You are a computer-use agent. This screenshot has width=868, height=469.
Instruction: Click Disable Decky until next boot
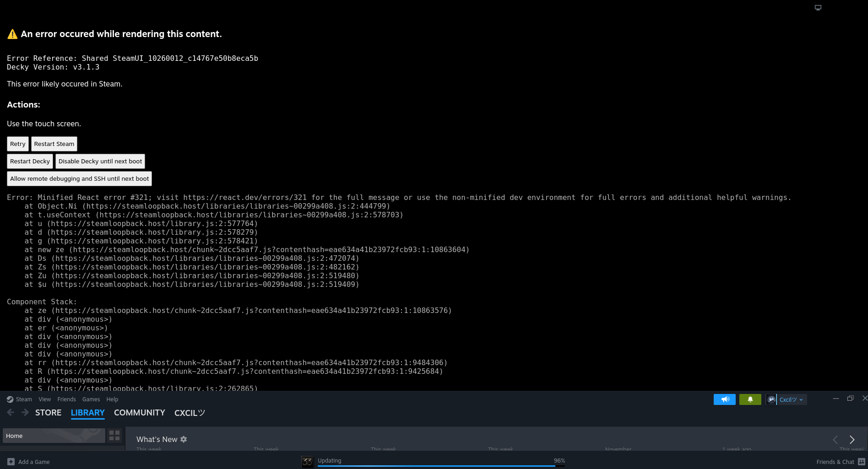pos(100,161)
